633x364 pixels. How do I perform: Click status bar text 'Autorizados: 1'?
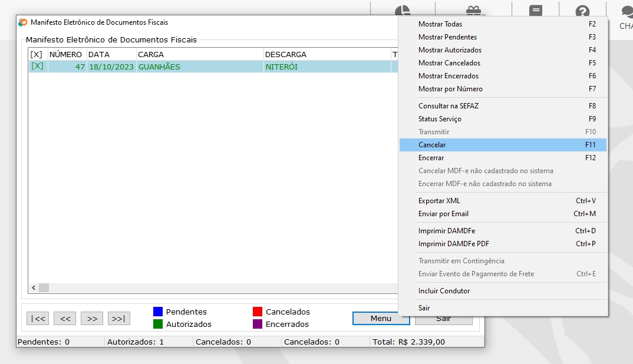pos(135,342)
